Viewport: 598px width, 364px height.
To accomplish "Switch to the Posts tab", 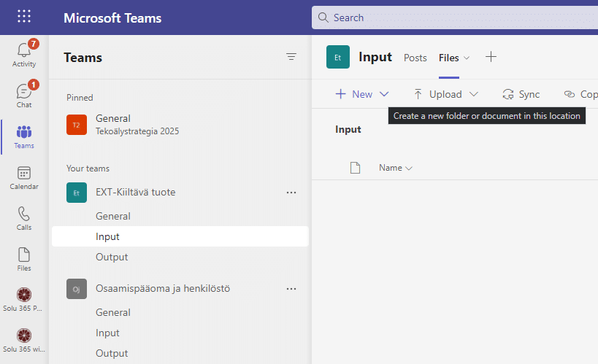I will [415, 58].
